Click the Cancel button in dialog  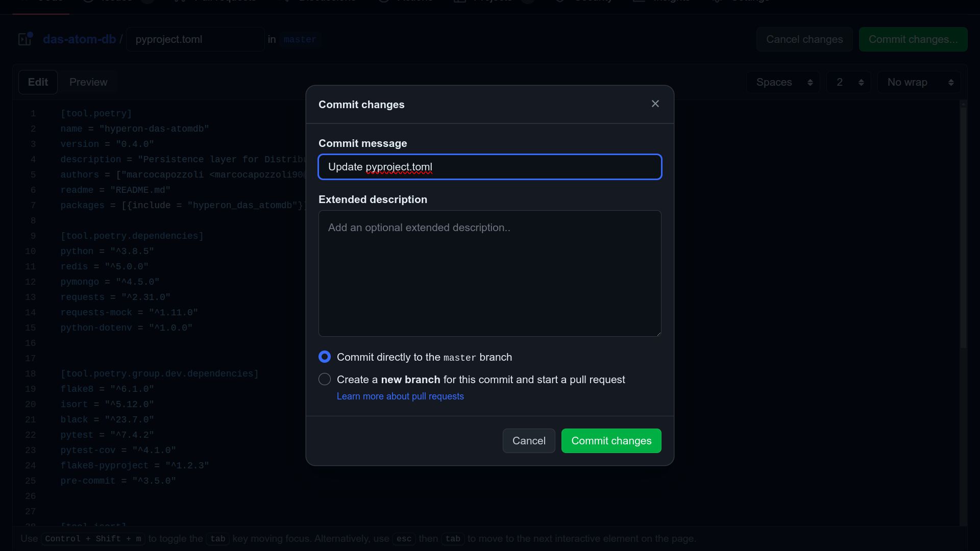[529, 441]
